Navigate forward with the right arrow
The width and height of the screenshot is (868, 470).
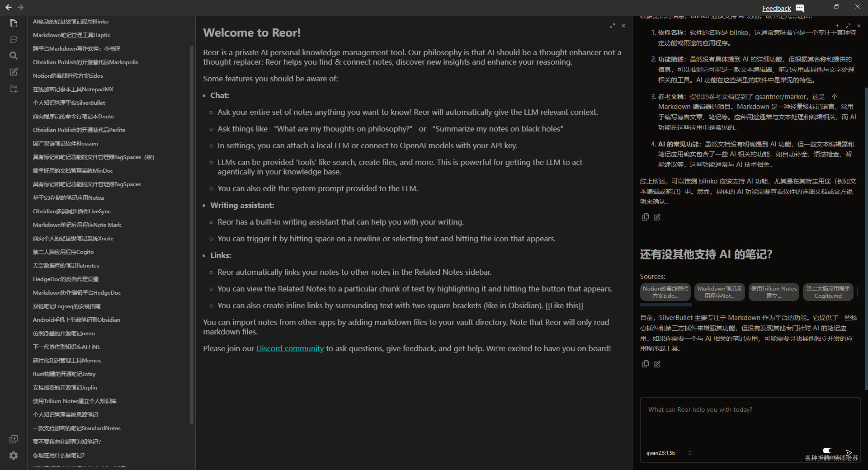(x=20, y=7)
